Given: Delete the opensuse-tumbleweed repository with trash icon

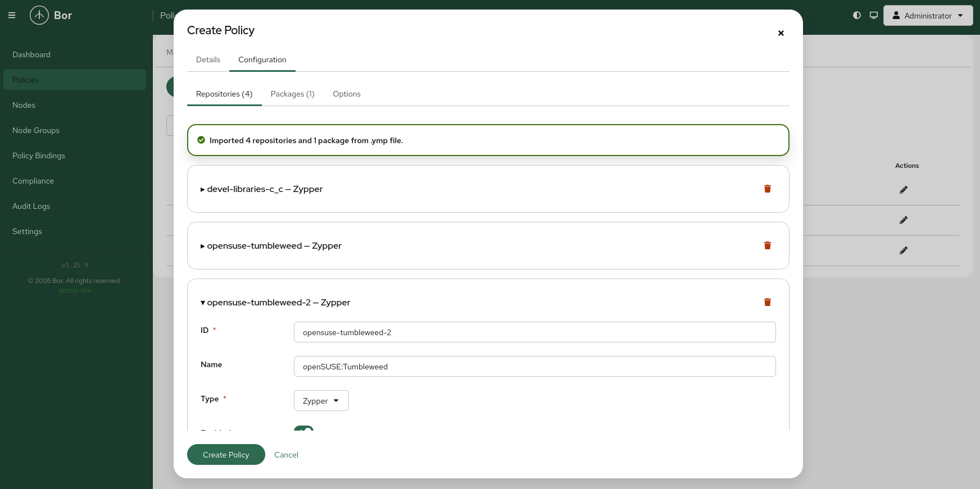Looking at the screenshot, I should point(768,245).
